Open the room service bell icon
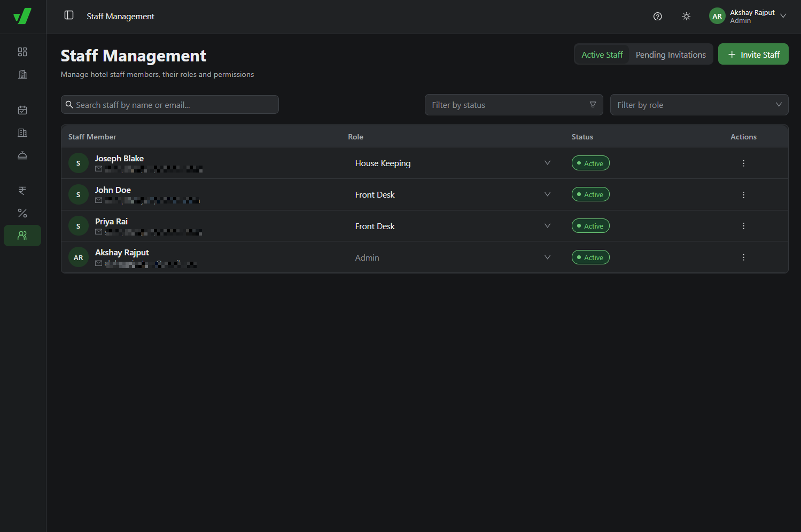Screen dimensions: 801x532 [22, 155]
